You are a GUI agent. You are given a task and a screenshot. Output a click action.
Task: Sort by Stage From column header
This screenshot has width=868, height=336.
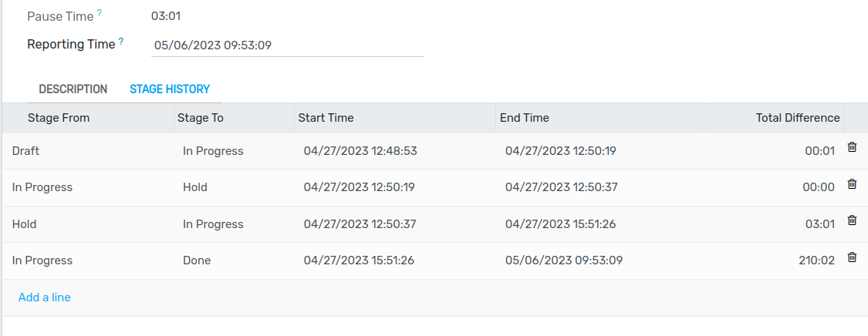tap(89, 118)
